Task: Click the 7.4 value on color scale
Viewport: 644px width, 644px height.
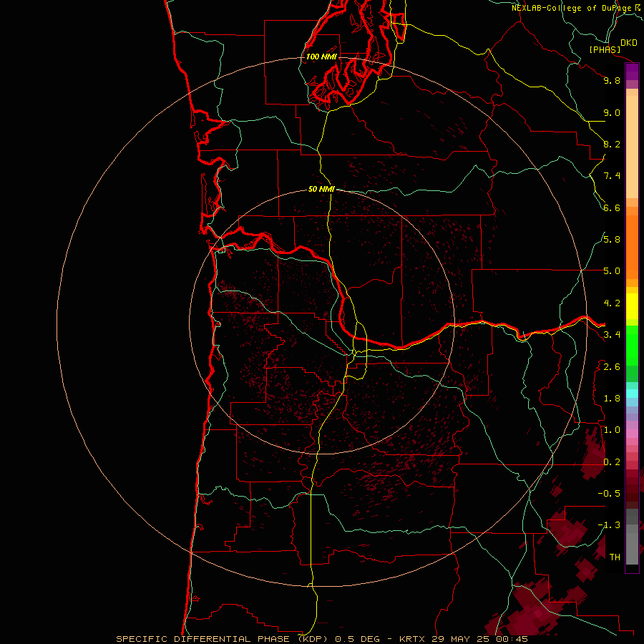Action: tap(612, 176)
